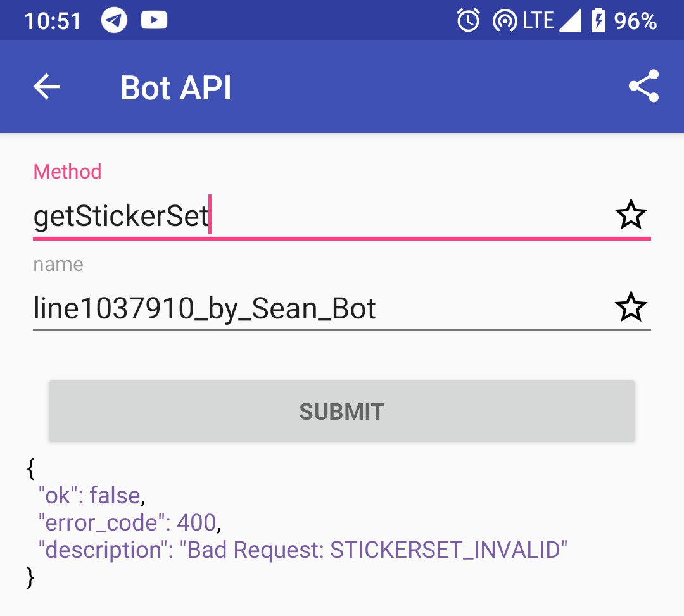Viewport: 684px width, 616px height.
Task: Tap the back arrow icon
Action: (x=47, y=87)
